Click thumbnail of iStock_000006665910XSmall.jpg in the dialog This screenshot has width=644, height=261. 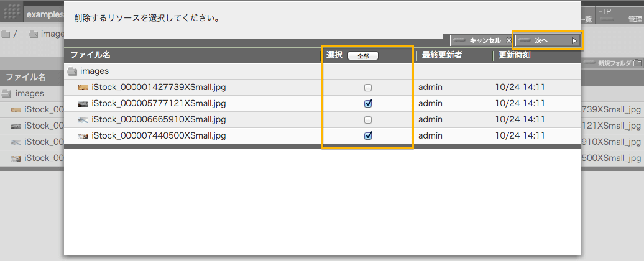(x=83, y=120)
